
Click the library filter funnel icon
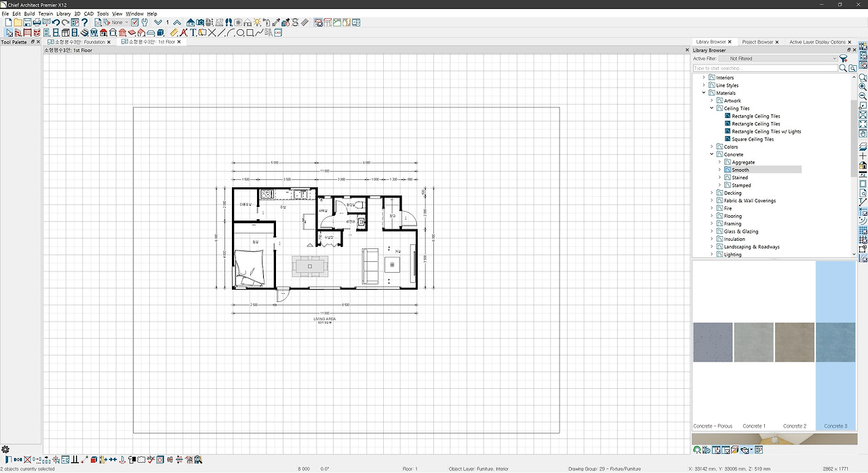843,58
